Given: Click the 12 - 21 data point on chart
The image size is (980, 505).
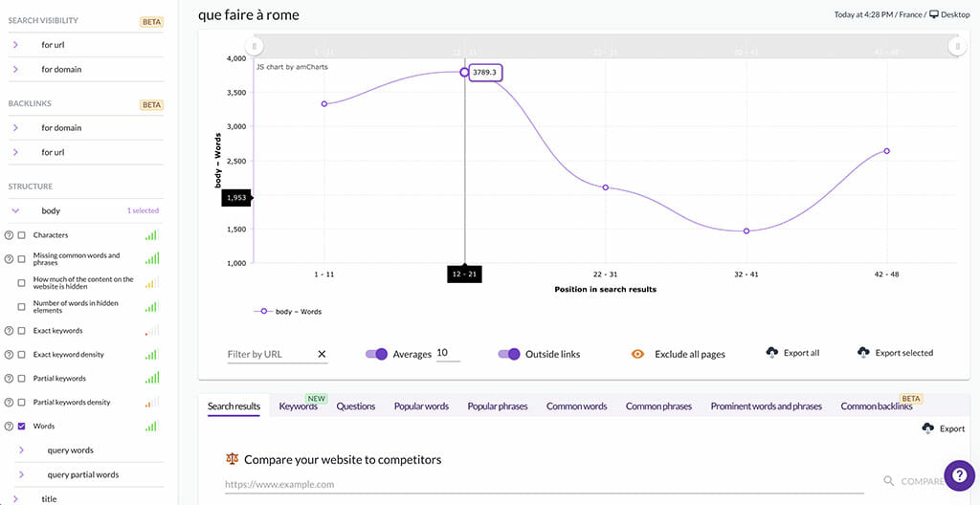Looking at the screenshot, I should click(x=464, y=72).
